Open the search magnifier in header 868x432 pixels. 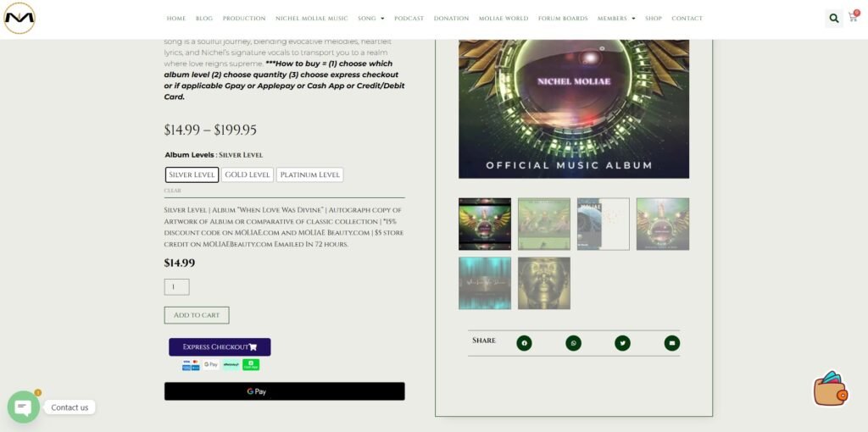(x=834, y=18)
